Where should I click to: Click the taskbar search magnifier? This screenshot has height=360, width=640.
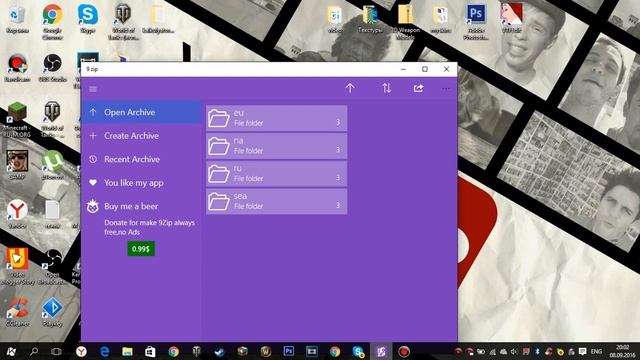[34, 351]
